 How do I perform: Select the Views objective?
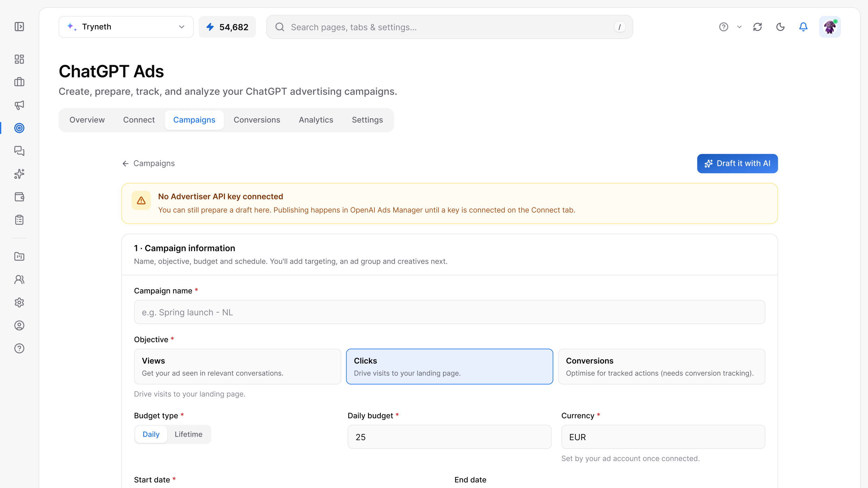(238, 367)
